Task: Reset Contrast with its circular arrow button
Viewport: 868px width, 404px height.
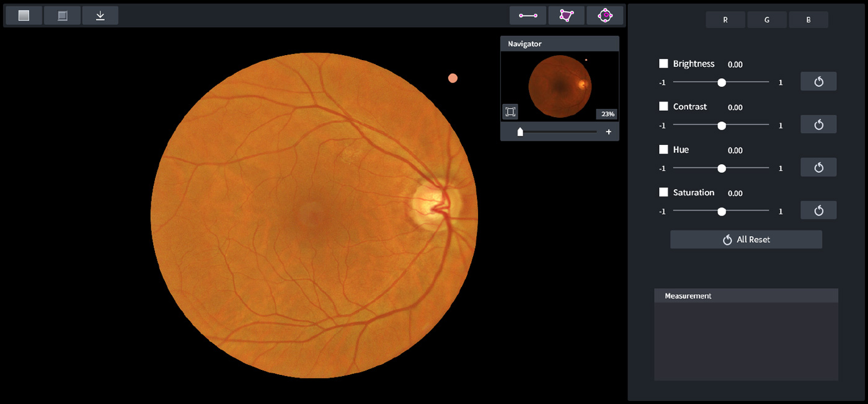Action: click(x=818, y=124)
